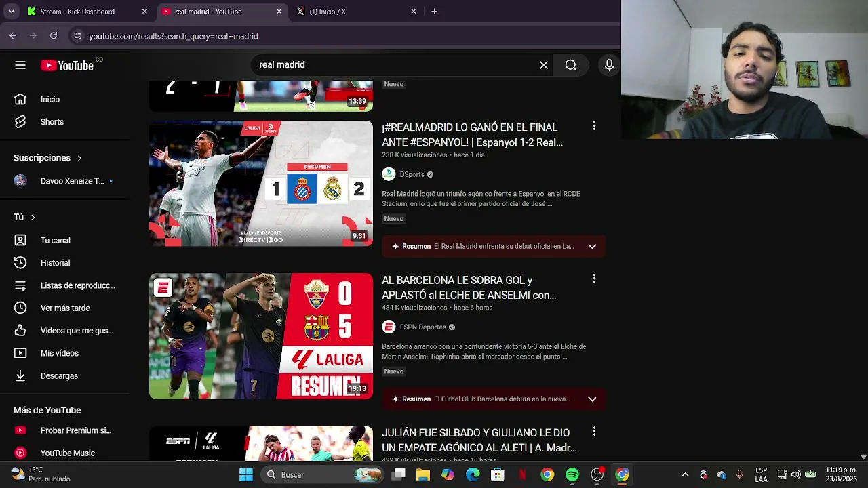Open the DSports channel name

pos(412,175)
